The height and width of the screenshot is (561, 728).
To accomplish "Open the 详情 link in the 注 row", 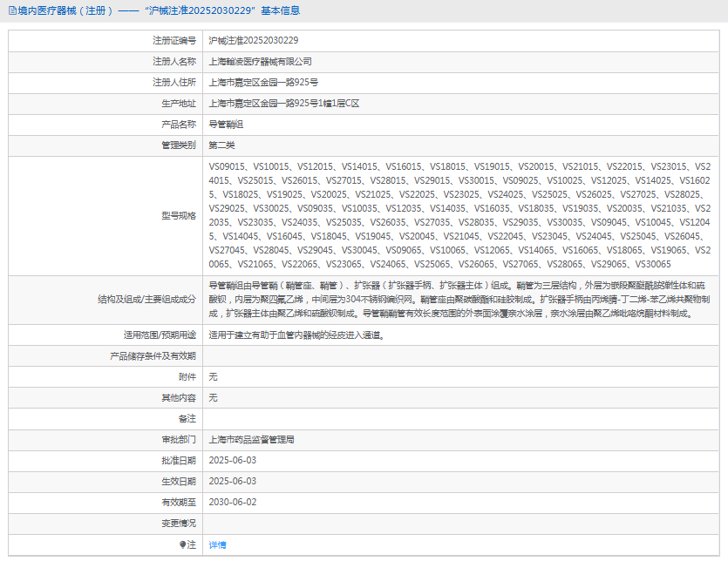I will [x=217, y=544].
